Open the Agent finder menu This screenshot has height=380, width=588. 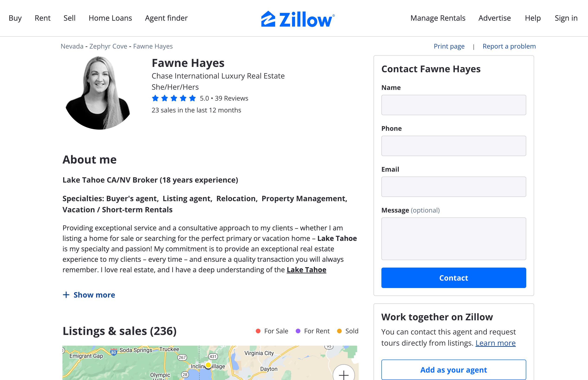click(166, 18)
